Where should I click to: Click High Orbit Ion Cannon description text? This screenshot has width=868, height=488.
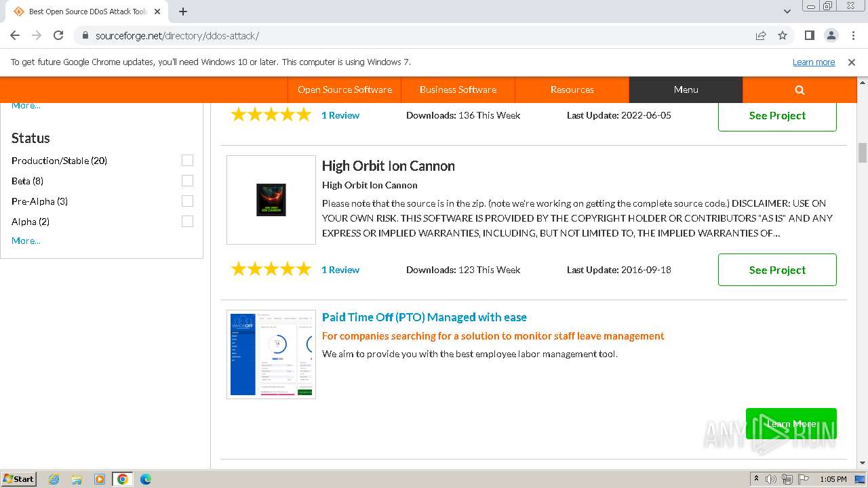[x=577, y=218]
